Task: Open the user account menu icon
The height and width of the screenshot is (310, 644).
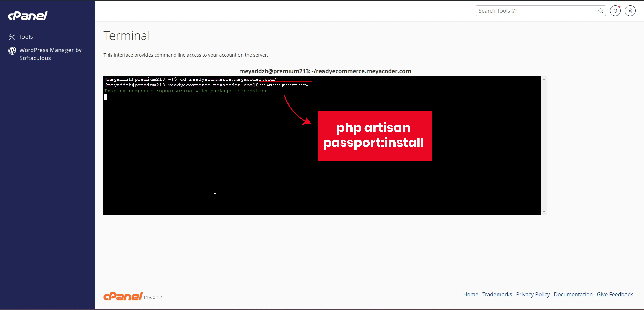Action: (x=630, y=11)
